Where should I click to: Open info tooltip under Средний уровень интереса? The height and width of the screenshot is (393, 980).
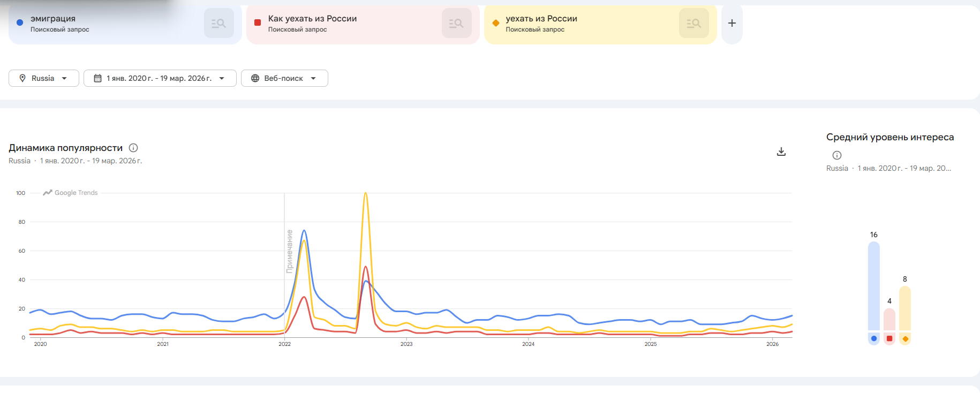837,155
